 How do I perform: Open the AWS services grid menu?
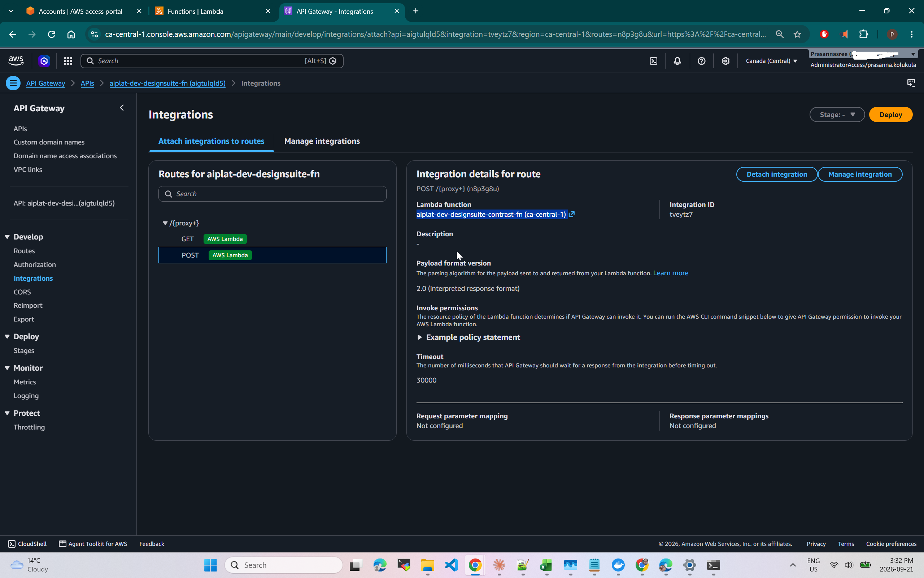[68, 61]
